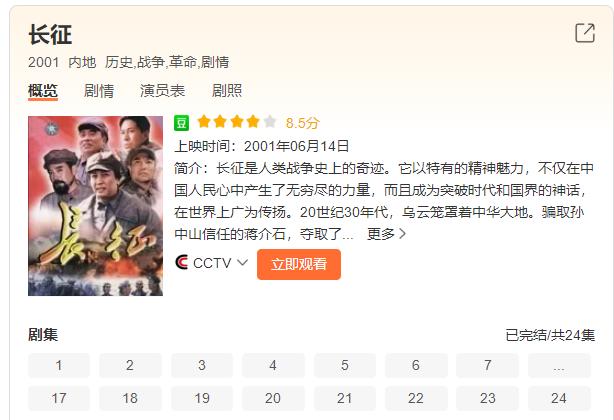Show more synopsis via 更多

tap(386, 234)
